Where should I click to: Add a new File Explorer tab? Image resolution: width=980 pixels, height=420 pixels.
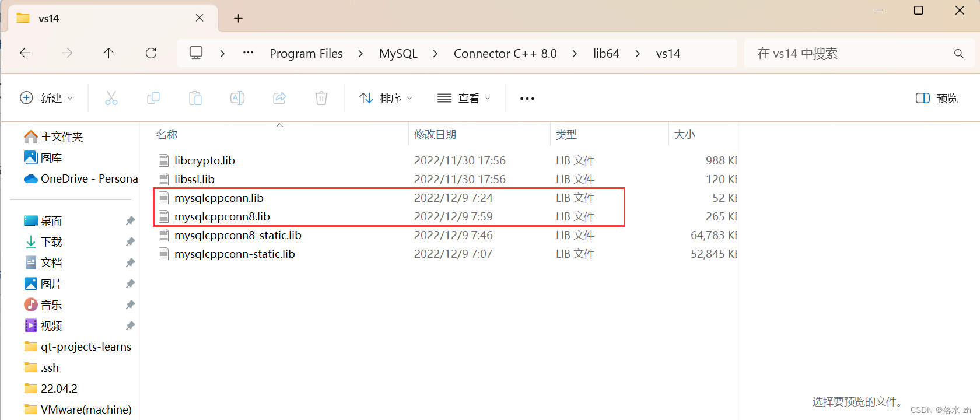(x=238, y=18)
